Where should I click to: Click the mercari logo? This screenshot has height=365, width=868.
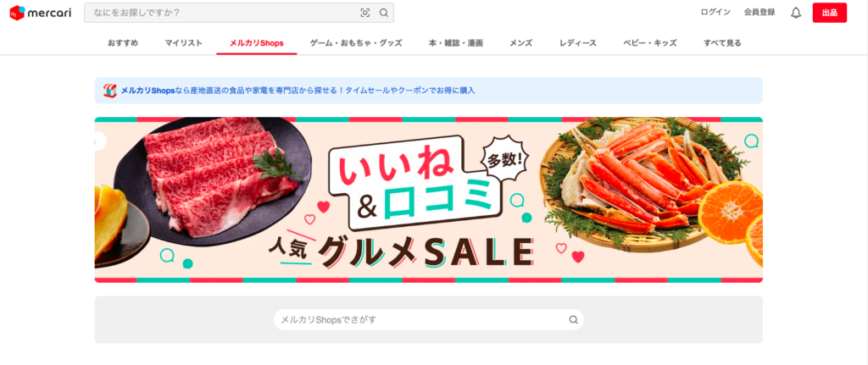(41, 12)
